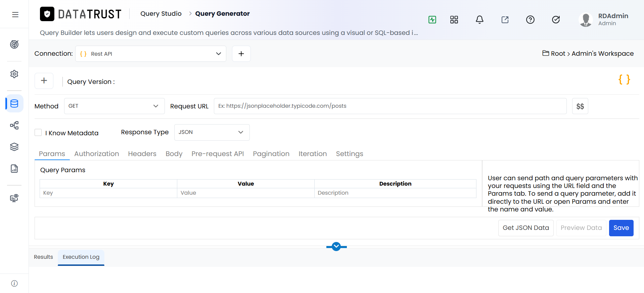This screenshot has height=293, width=644.
Task: Tick the I Know Metadata checkbox
Action: [x=38, y=133]
